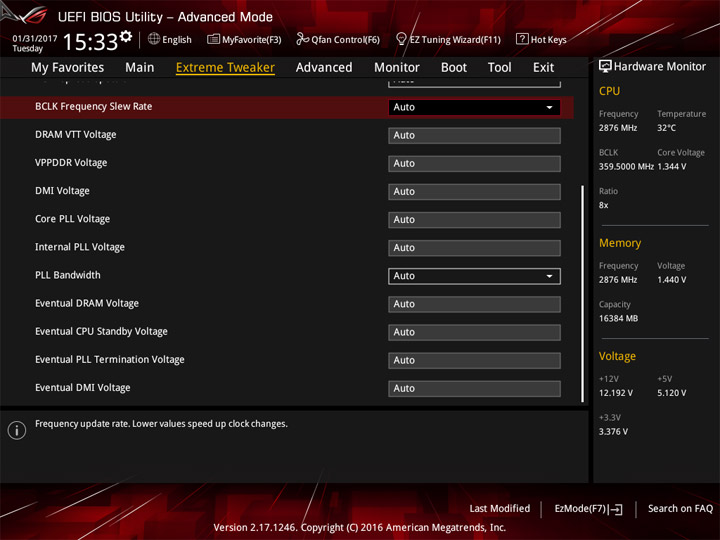
Task: Select the DMI Voltage label
Action: [x=62, y=191]
